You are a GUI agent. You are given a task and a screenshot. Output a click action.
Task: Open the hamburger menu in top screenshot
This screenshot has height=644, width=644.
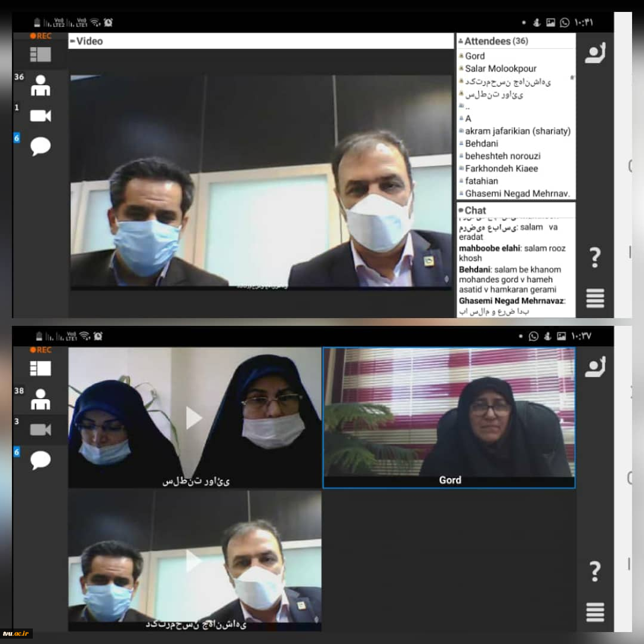595,298
